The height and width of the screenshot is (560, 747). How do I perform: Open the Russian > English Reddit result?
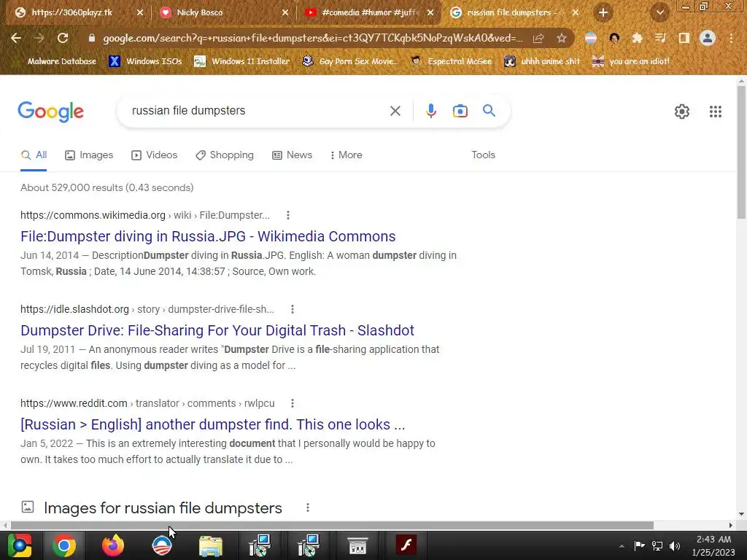212,425
